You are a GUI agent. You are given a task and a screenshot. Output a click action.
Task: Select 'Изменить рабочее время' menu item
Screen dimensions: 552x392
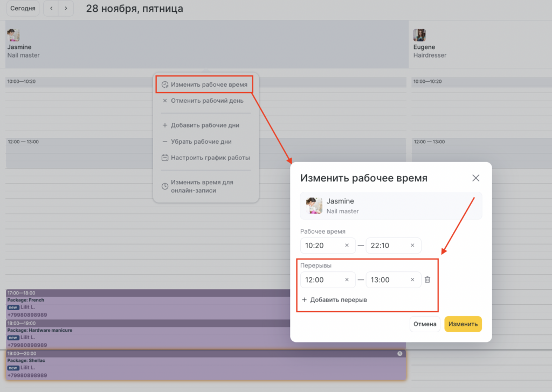click(205, 85)
